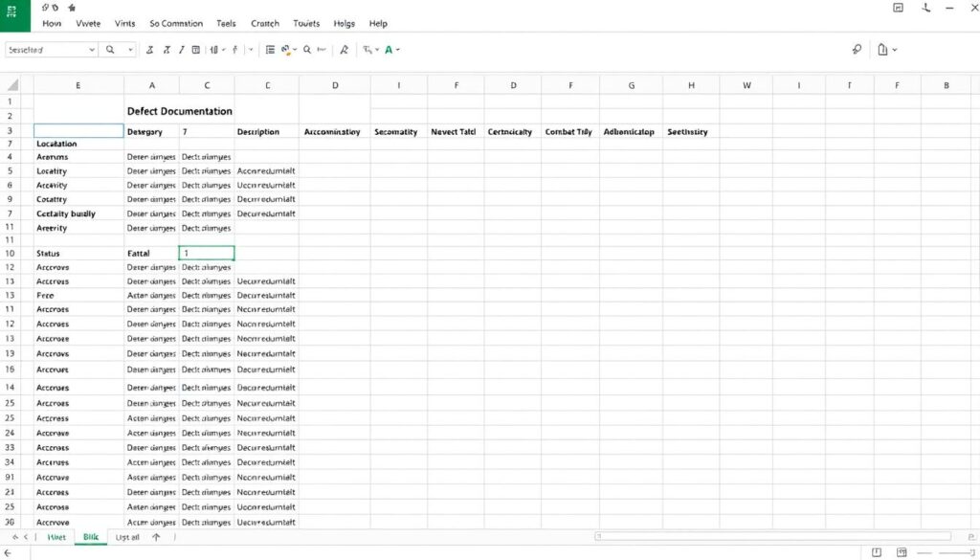The width and height of the screenshot is (980, 560).
Task: Click the pin-shaped star icon in title bar
Action: point(71,8)
